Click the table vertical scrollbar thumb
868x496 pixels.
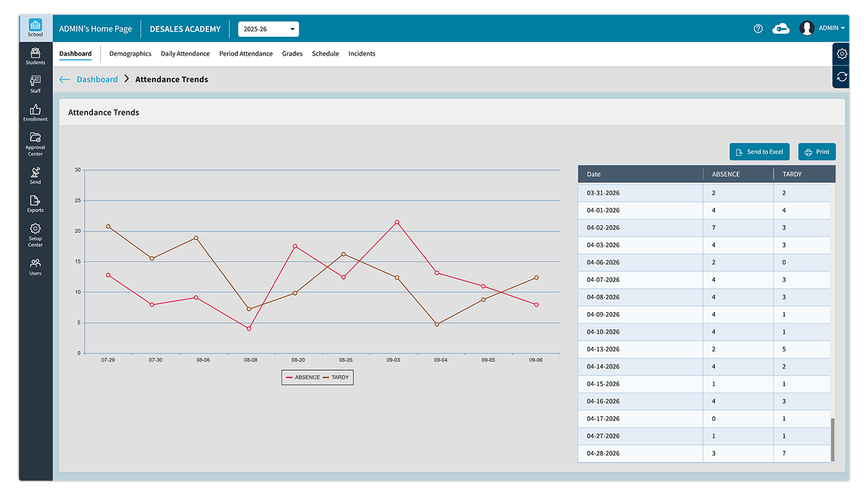point(833,439)
